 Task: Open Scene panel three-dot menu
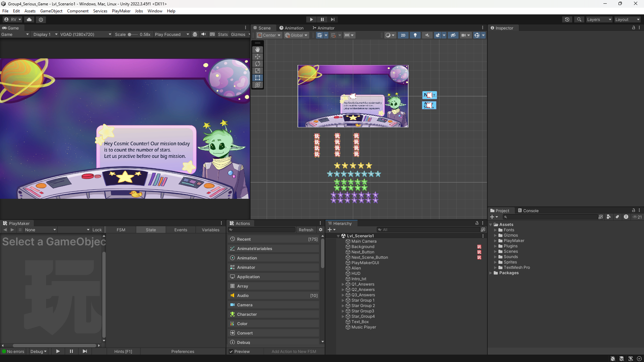pyautogui.click(x=483, y=28)
